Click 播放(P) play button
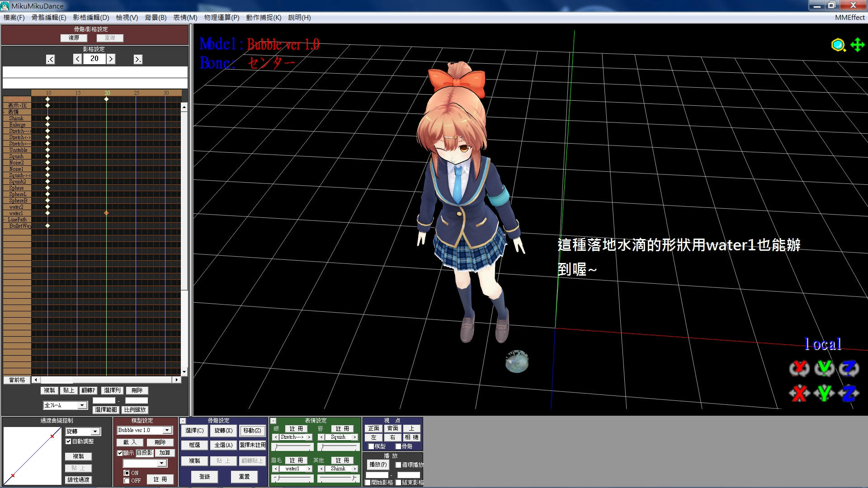Screen dimensions: 868x488 (x=378, y=465)
